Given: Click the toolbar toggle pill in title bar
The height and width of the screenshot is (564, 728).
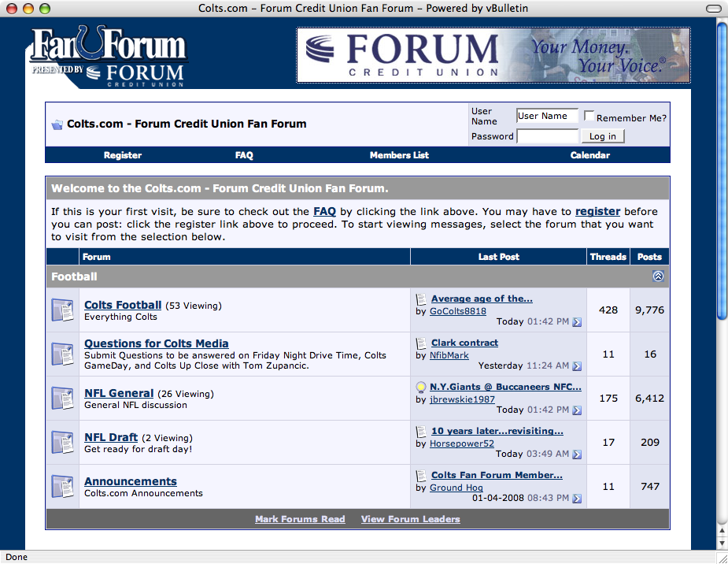Looking at the screenshot, I should (x=714, y=9).
